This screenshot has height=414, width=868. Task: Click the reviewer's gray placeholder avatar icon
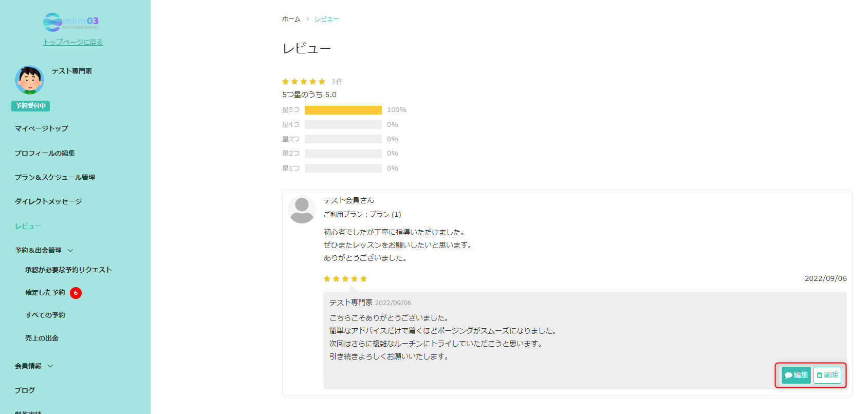(302, 210)
